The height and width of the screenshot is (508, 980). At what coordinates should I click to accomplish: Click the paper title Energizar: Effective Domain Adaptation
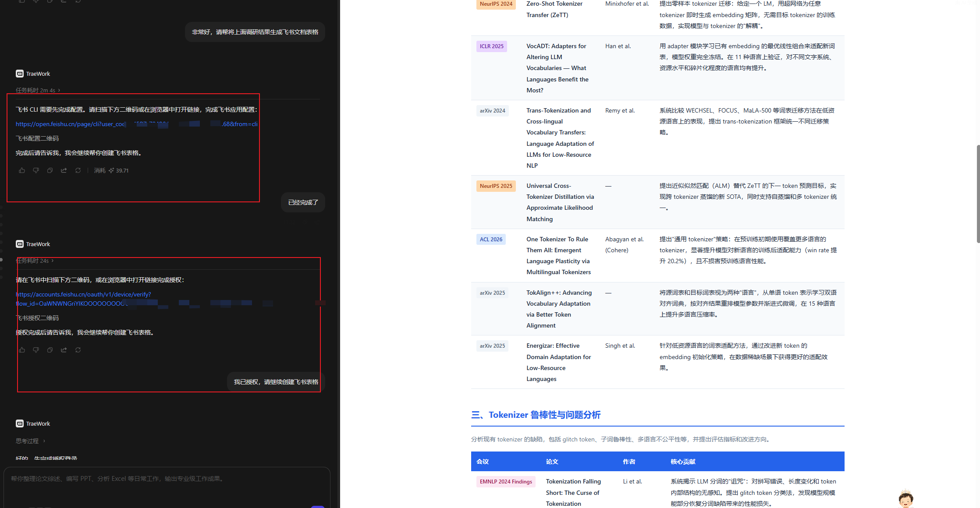(558, 362)
